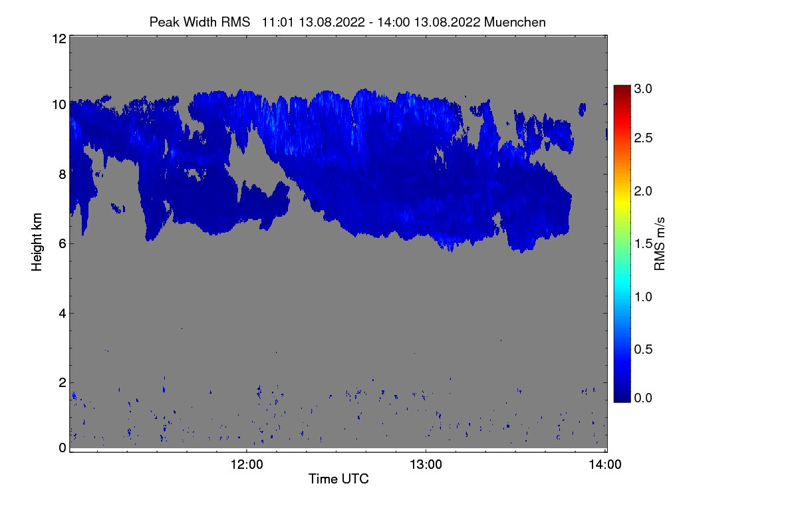
Task: Click the height tick label 8
Action: click(62, 174)
